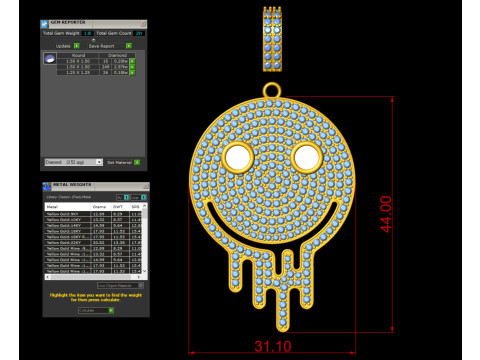480x360 pixels.
Task: Click the horizontal scrollbar thumb in metal table
Action: click(91, 277)
